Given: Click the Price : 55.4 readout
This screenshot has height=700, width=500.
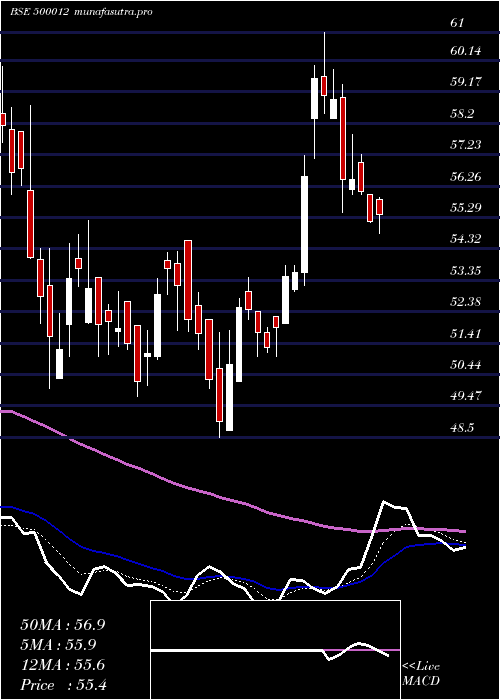Looking at the screenshot, I should 63,685.
